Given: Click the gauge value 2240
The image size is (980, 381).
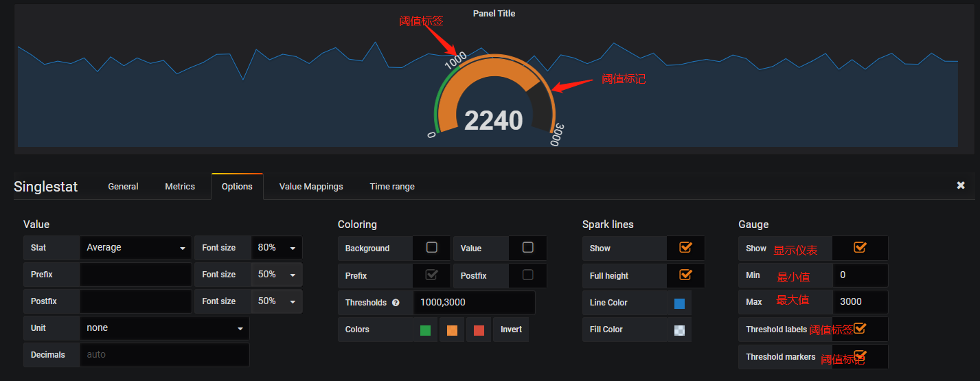Looking at the screenshot, I should tap(494, 120).
